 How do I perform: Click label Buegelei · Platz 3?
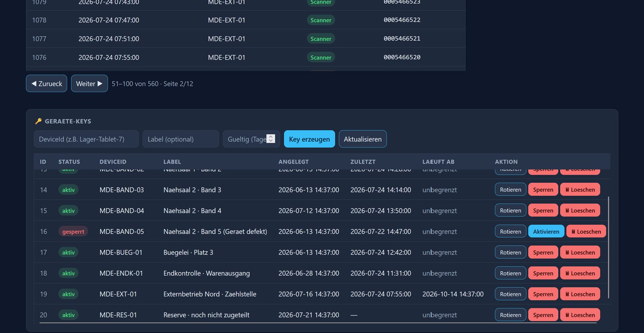(x=188, y=252)
